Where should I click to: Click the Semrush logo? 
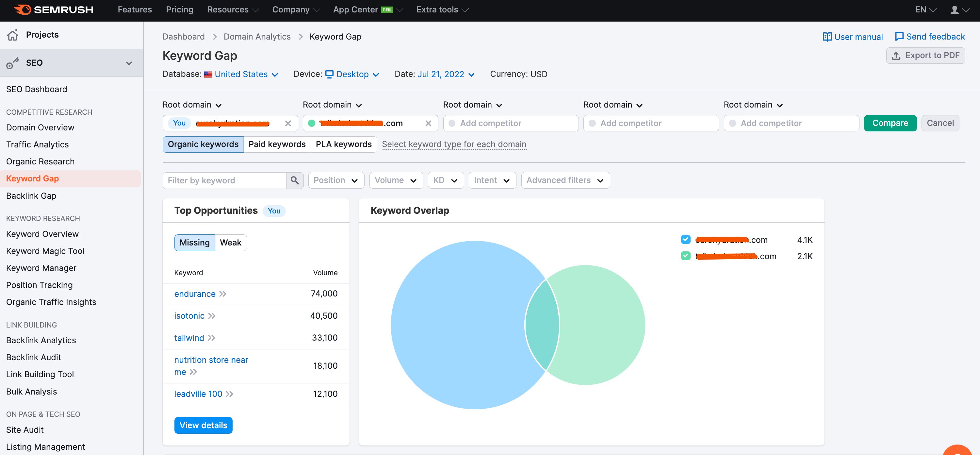click(54, 9)
